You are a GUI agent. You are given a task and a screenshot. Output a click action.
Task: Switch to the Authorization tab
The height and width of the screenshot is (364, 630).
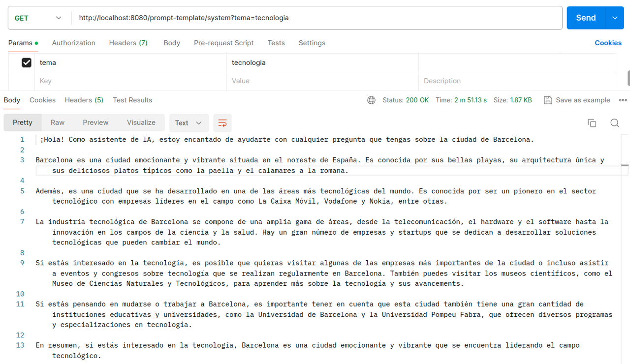click(74, 43)
